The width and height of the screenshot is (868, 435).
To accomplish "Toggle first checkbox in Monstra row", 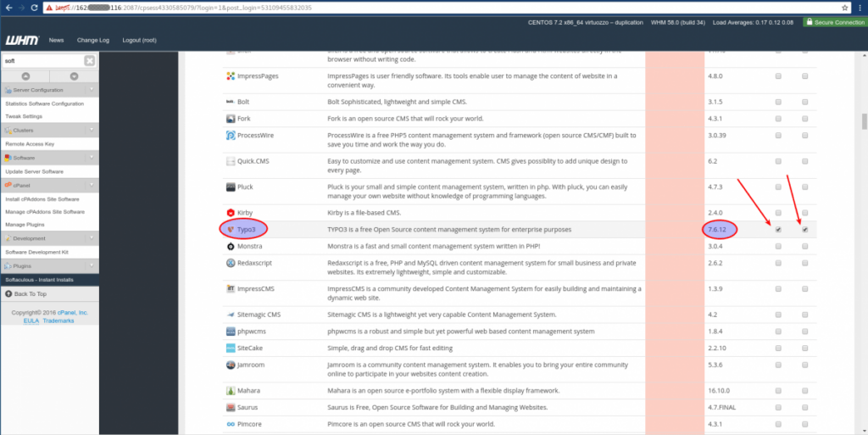I will pos(778,246).
